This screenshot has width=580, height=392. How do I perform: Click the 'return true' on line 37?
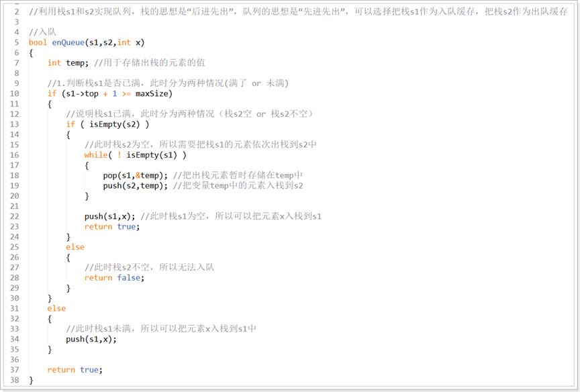coord(75,370)
